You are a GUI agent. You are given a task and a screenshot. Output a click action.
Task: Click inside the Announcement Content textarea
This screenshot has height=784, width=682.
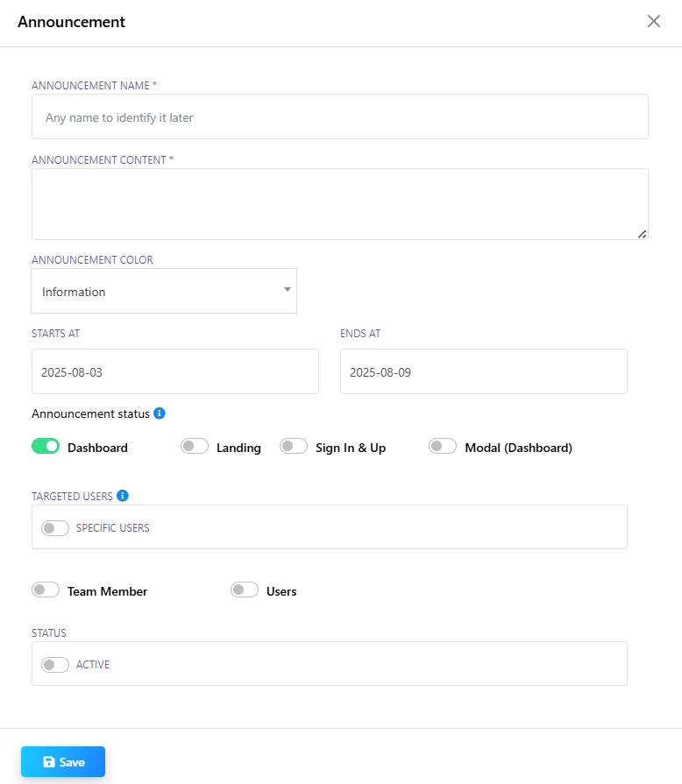(339, 204)
